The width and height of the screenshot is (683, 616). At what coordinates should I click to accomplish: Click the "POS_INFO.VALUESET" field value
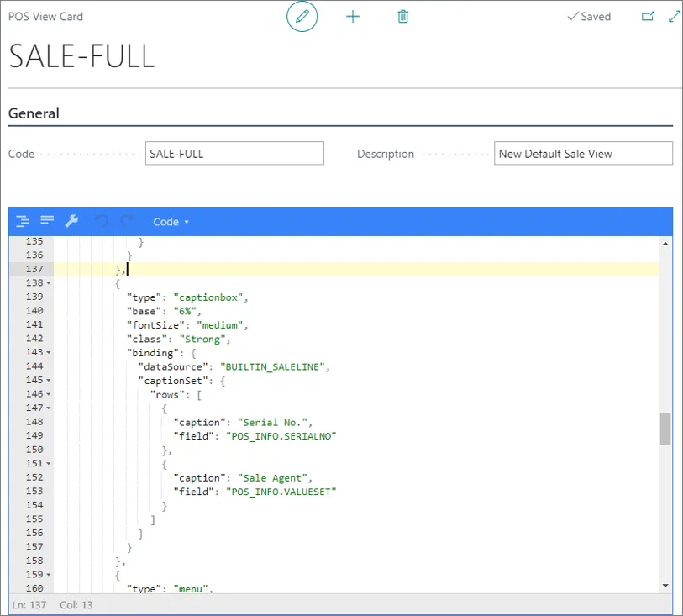[281, 492]
